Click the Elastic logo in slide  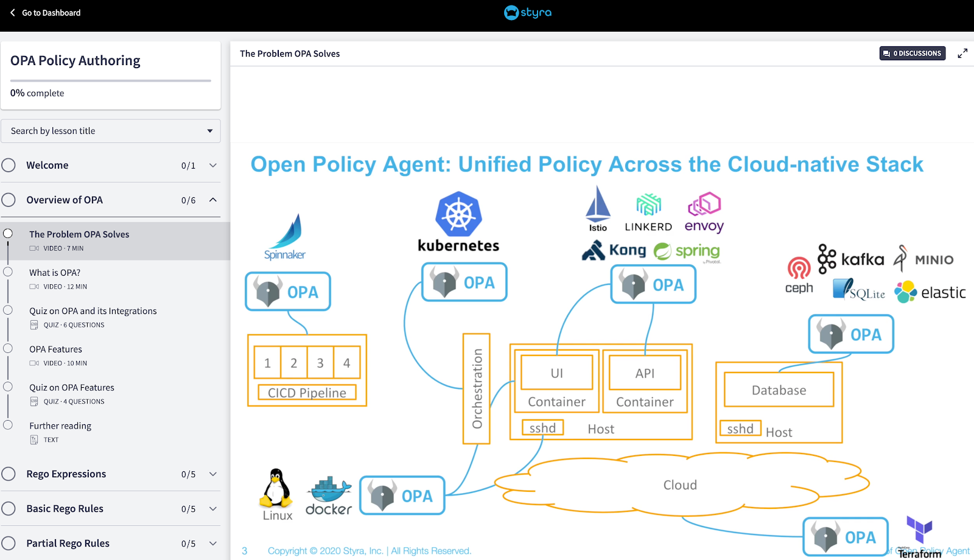[930, 292]
